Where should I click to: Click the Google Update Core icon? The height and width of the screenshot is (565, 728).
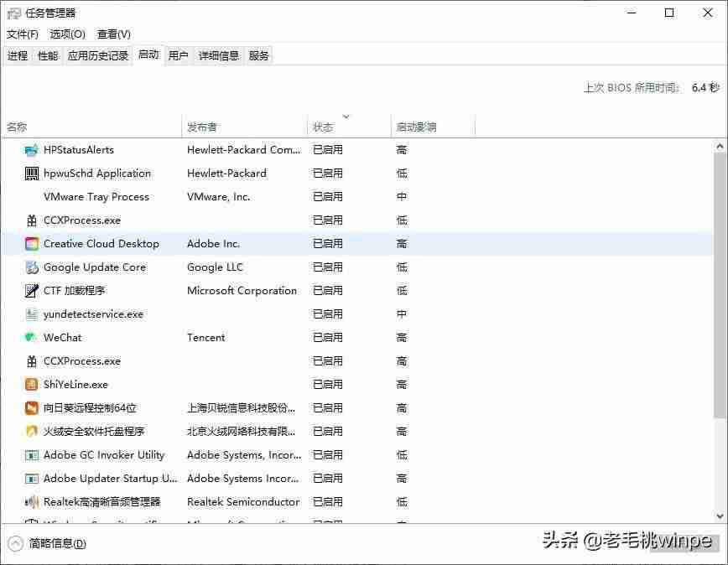coord(31,267)
